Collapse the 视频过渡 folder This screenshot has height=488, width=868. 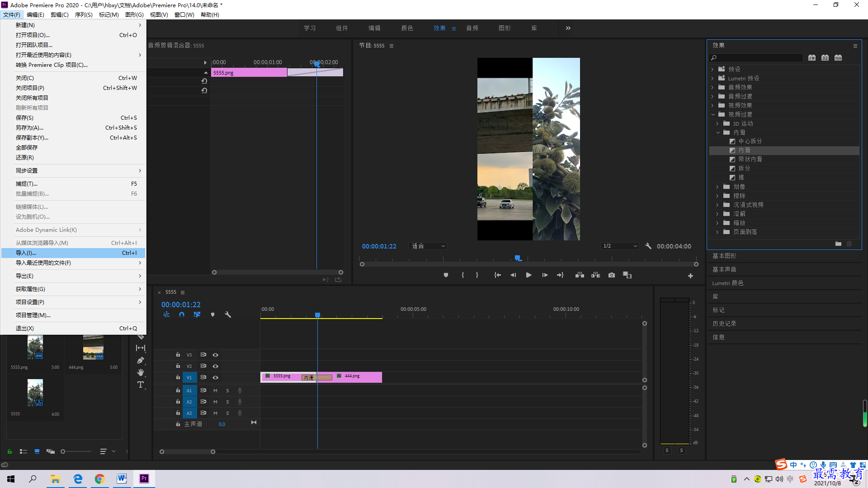pos(713,114)
